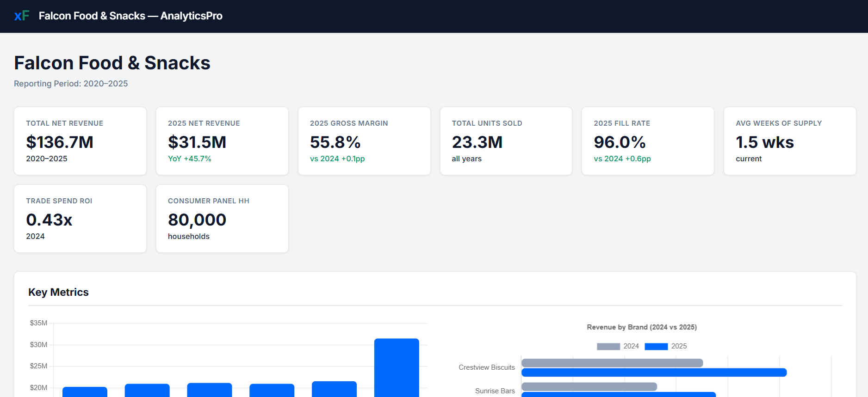Click the Revenue by Brand (2024 vs 2025) title
This screenshot has width=868, height=397.
[x=642, y=327]
